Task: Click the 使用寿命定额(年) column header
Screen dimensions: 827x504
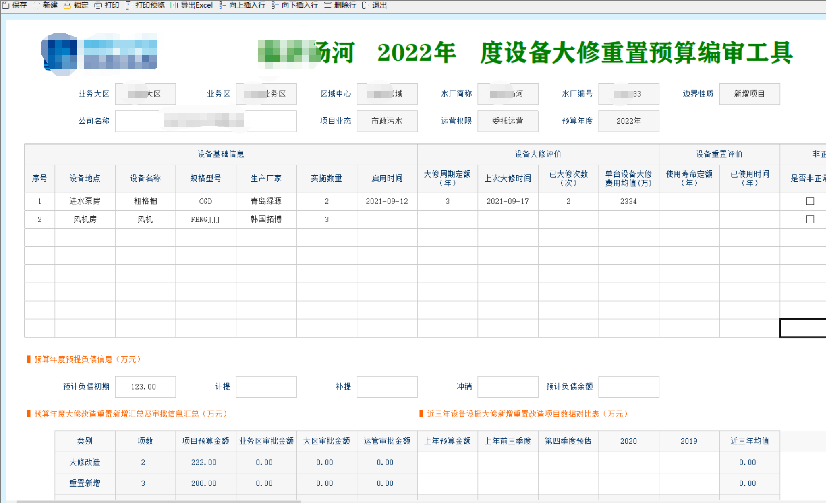Action: coord(689,178)
